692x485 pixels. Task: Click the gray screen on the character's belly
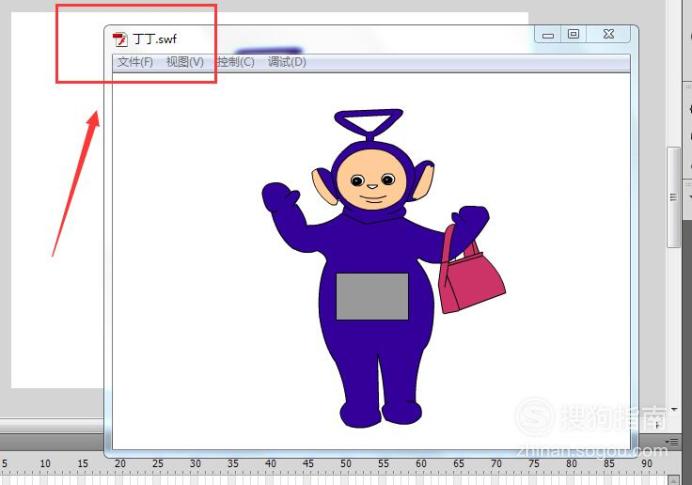click(x=372, y=297)
